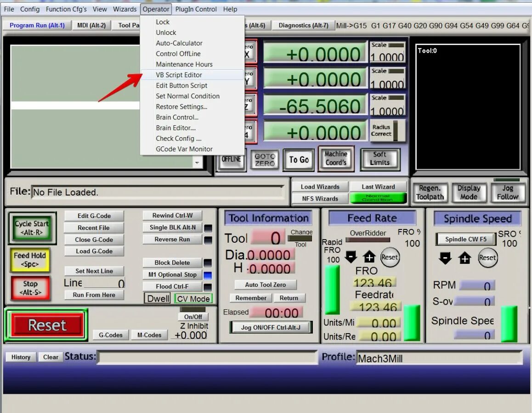Click the round feed rate Reset button

coord(390,257)
